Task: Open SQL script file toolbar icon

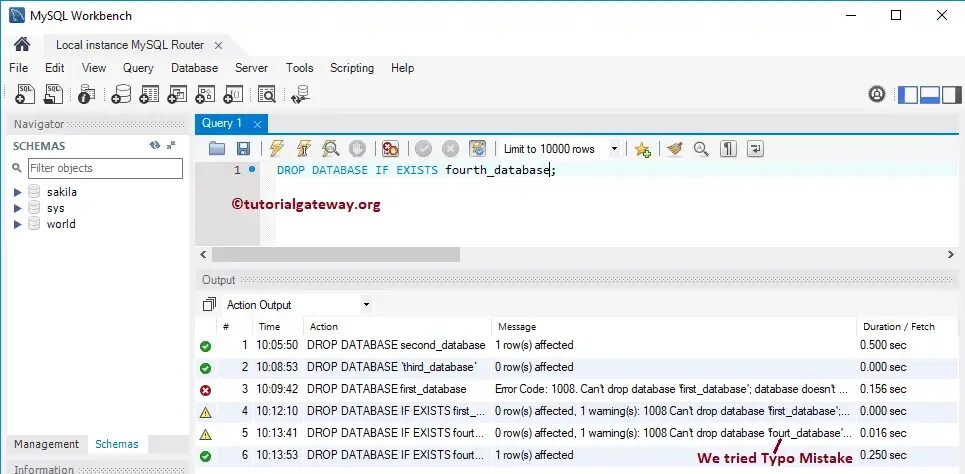Action: point(54,94)
